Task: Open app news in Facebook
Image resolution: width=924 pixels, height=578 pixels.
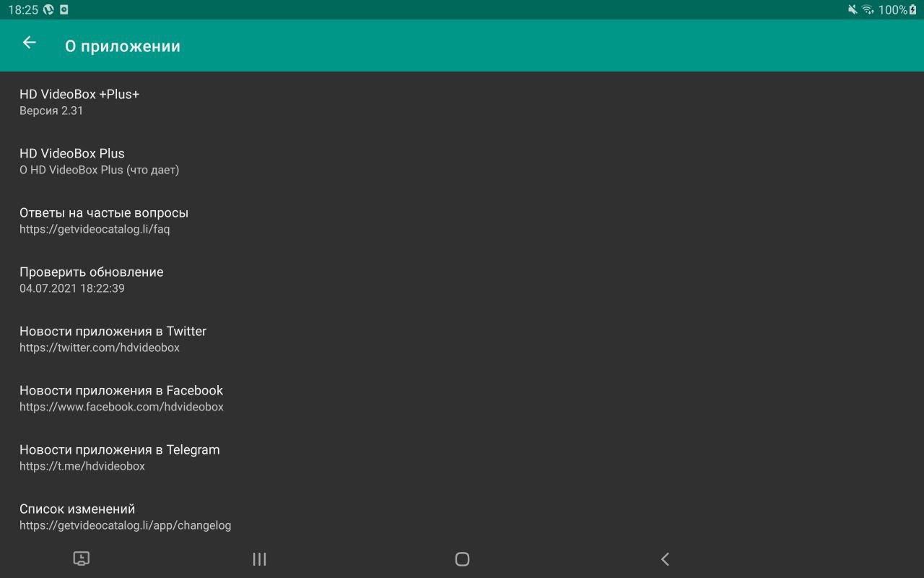Action: click(462, 398)
